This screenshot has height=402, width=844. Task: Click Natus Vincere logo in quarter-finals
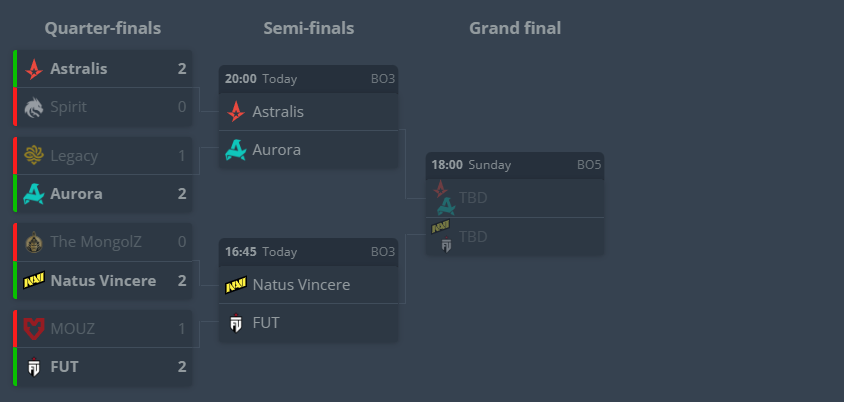(34, 281)
